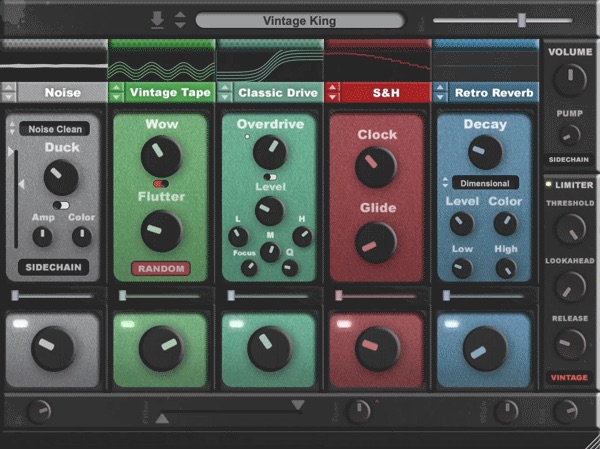Viewport: 600px width, 449px height.
Task: Click the Retro Reverb Level knob
Action: 461,224
